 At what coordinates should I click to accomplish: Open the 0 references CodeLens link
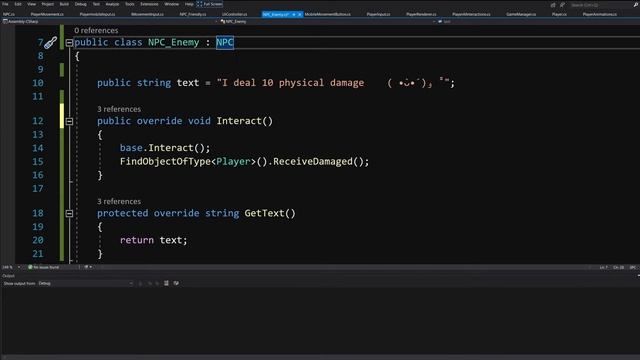tap(96, 31)
